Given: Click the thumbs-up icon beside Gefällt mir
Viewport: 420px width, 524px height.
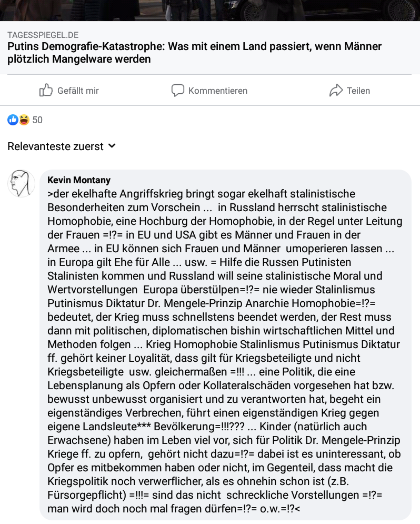Looking at the screenshot, I should (46, 90).
